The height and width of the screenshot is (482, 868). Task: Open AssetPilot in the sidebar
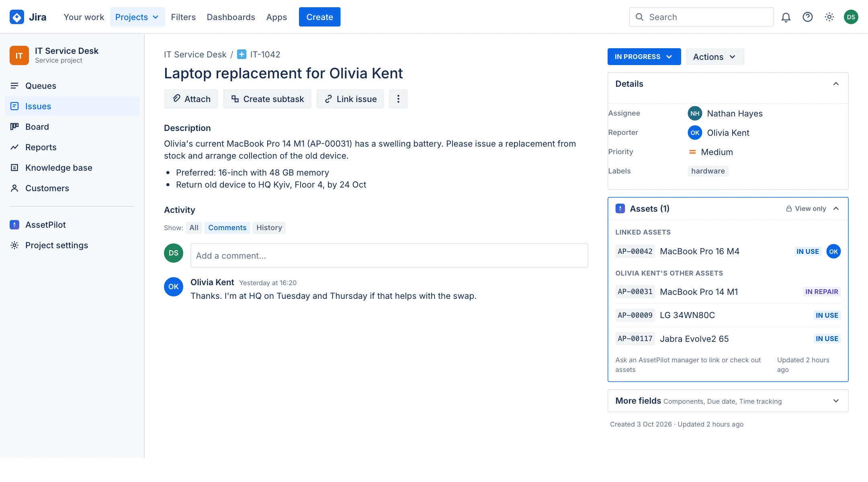pos(72,225)
